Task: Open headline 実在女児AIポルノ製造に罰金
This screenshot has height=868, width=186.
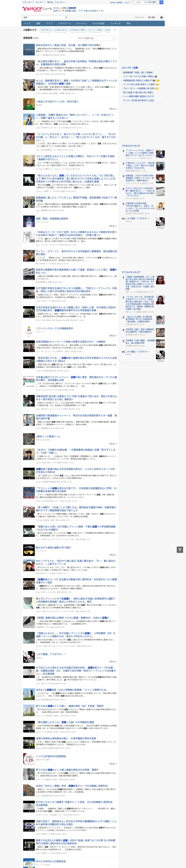Action: 68,45
